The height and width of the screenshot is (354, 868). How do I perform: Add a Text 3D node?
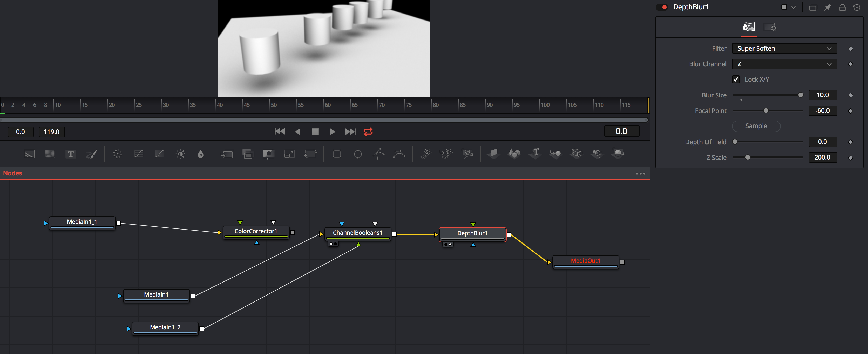point(535,154)
